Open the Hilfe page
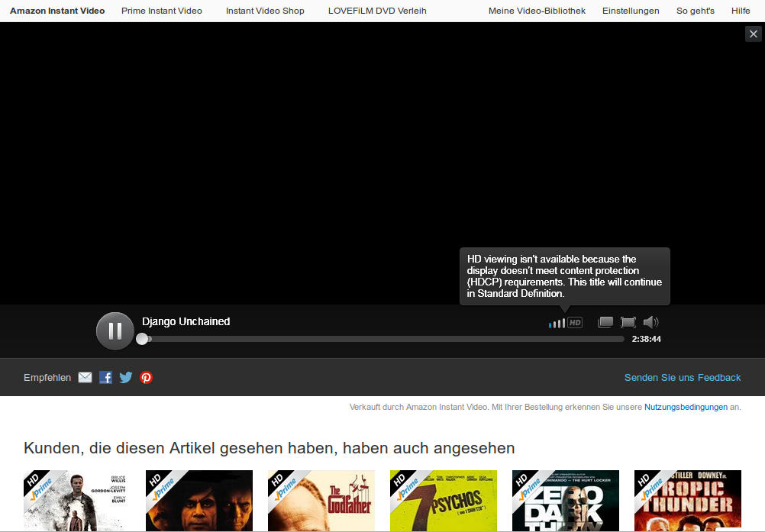Viewport: 765px width, 532px height. coord(741,11)
